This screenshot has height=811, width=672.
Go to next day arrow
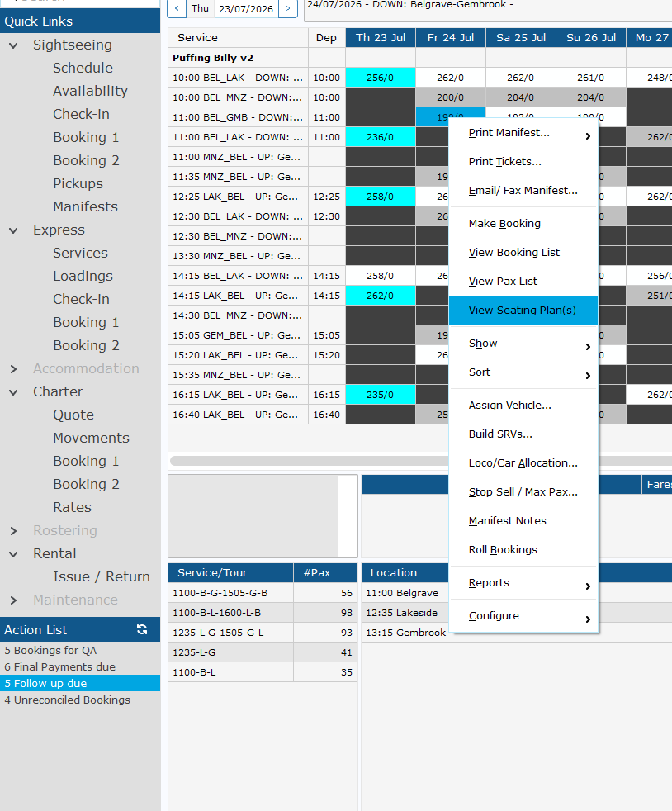point(288,8)
